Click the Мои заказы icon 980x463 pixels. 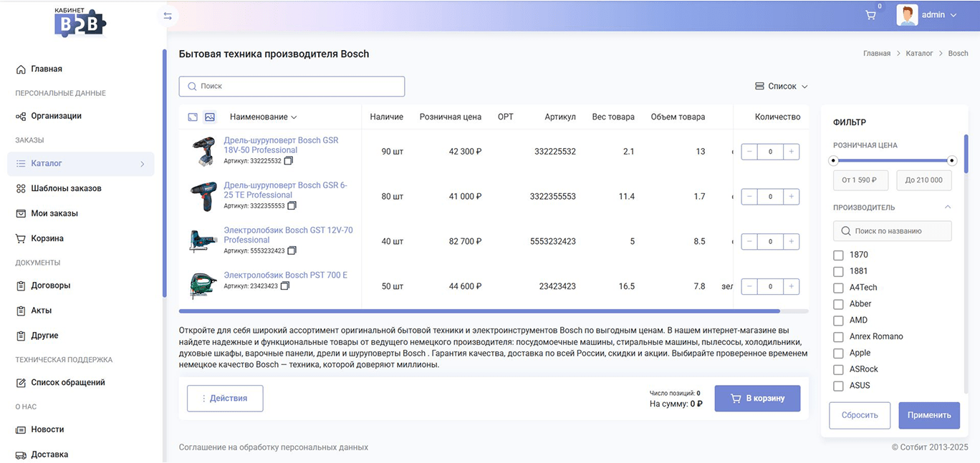click(21, 213)
